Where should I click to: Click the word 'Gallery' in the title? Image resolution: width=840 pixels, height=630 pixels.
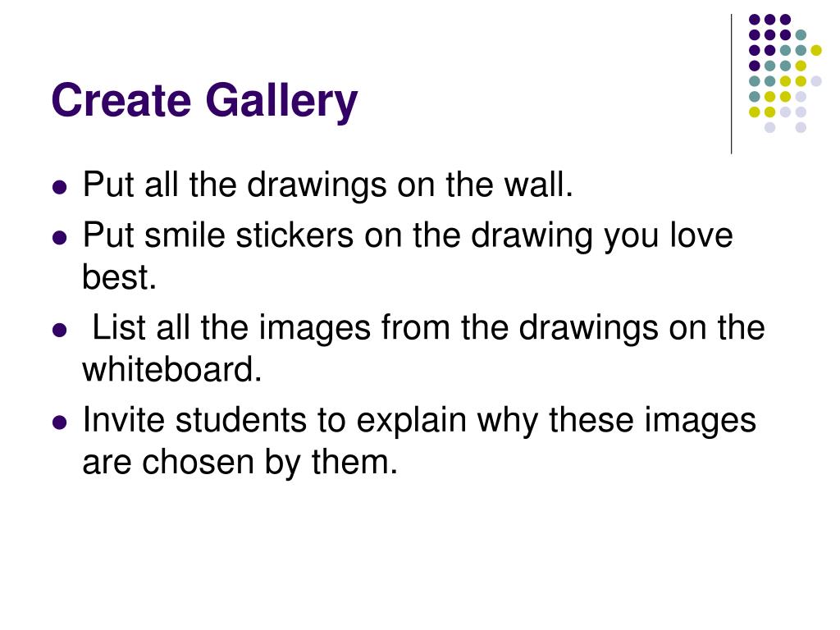point(281,101)
